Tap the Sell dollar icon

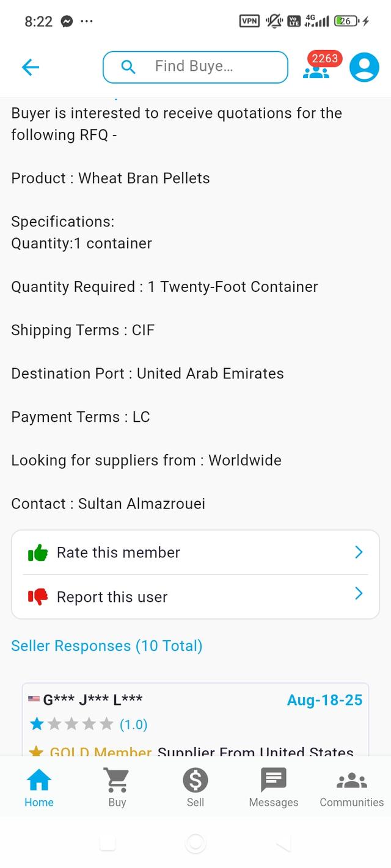click(195, 780)
